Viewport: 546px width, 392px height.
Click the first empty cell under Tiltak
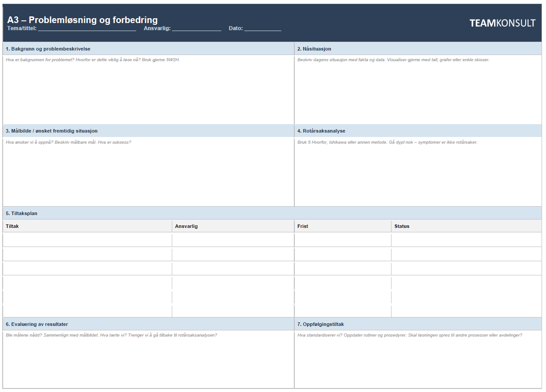pyautogui.click(x=87, y=240)
